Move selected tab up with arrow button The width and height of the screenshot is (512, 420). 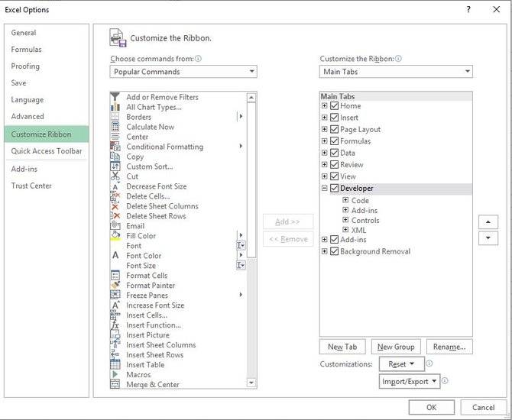488,222
